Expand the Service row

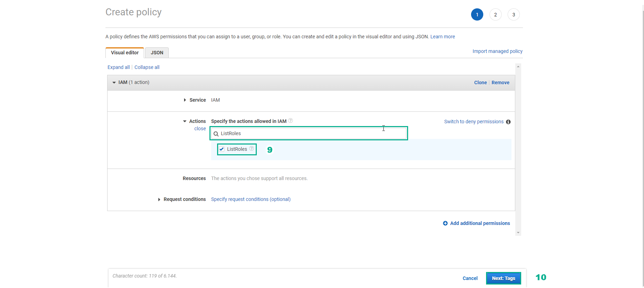click(x=185, y=100)
